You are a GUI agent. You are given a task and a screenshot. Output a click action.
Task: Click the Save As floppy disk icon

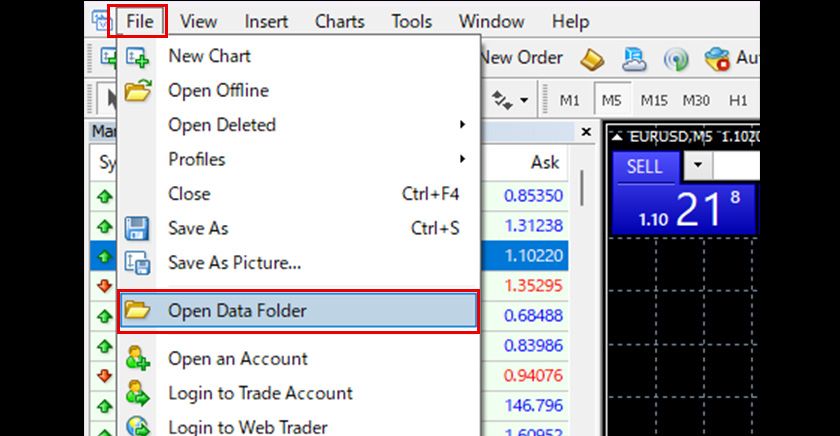point(137,228)
